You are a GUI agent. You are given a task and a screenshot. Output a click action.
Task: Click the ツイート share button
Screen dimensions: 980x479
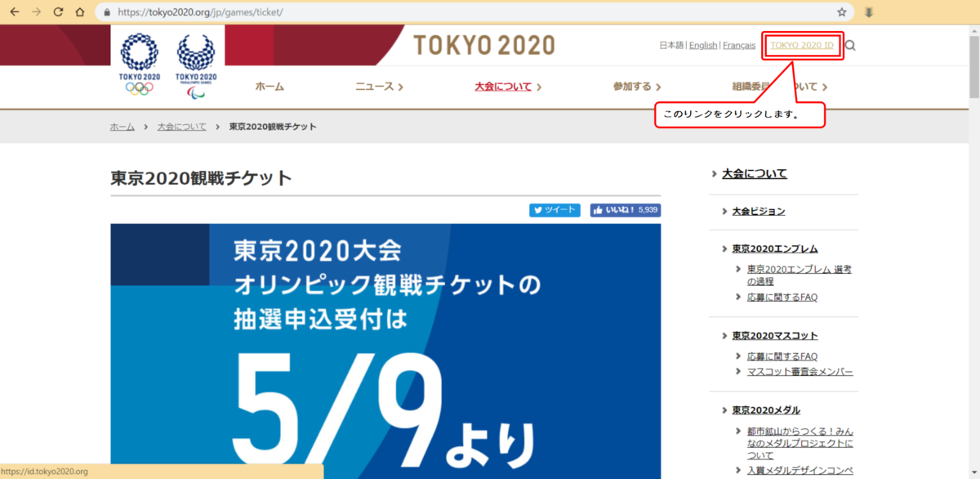pos(555,210)
